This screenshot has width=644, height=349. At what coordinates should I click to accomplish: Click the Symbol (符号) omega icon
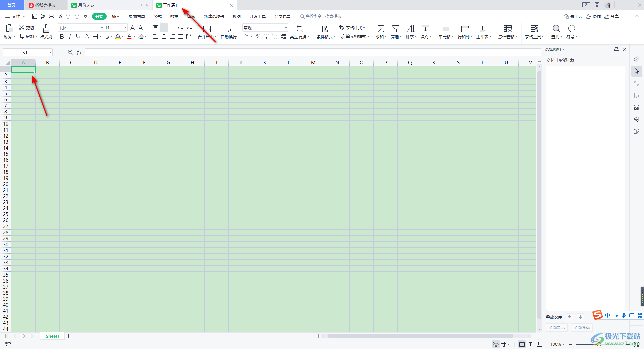[572, 29]
